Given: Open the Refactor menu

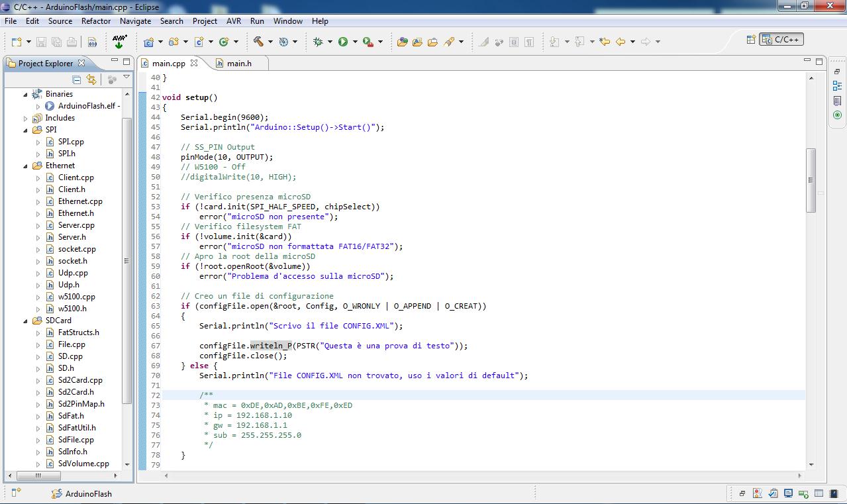Looking at the screenshot, I should click(96, 21).
